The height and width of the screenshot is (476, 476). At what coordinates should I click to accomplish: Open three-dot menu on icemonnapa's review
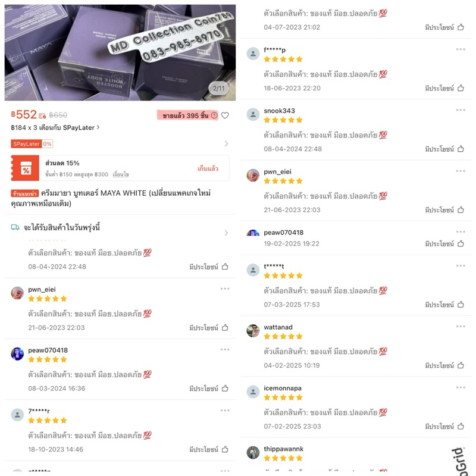coord(461,387)
